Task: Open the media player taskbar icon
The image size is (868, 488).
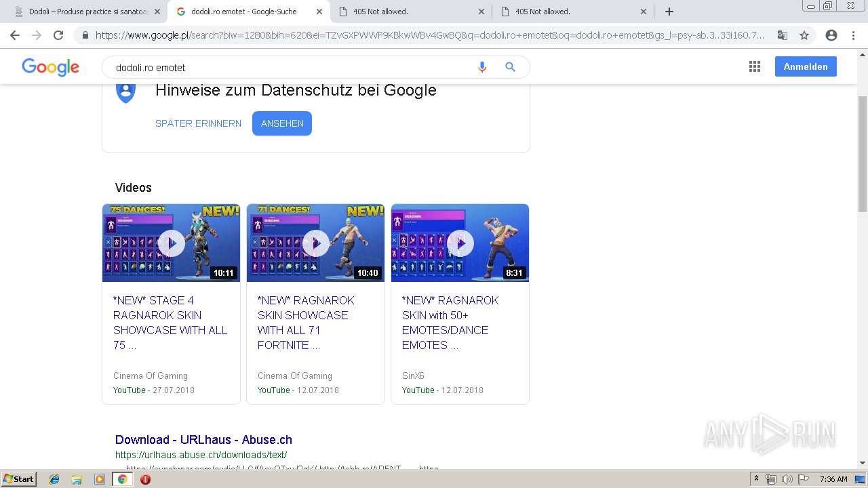Action: (x=100, y=479)
